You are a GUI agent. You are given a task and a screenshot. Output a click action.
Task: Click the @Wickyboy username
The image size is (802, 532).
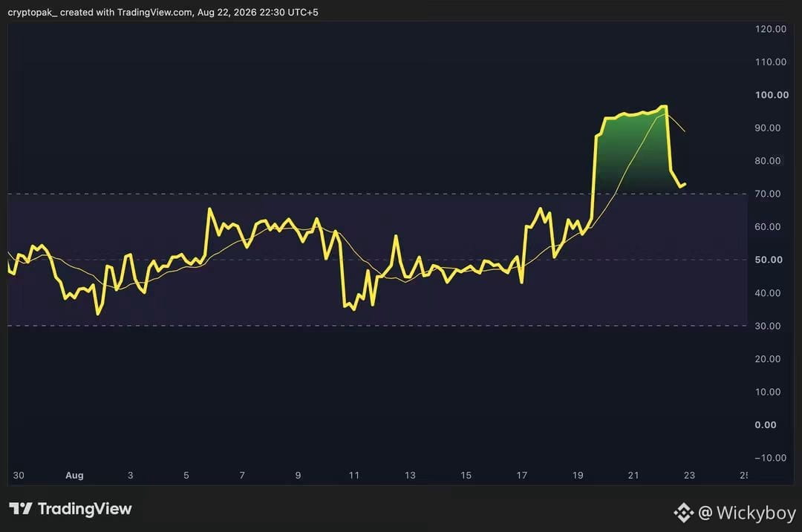pos(747,513)
